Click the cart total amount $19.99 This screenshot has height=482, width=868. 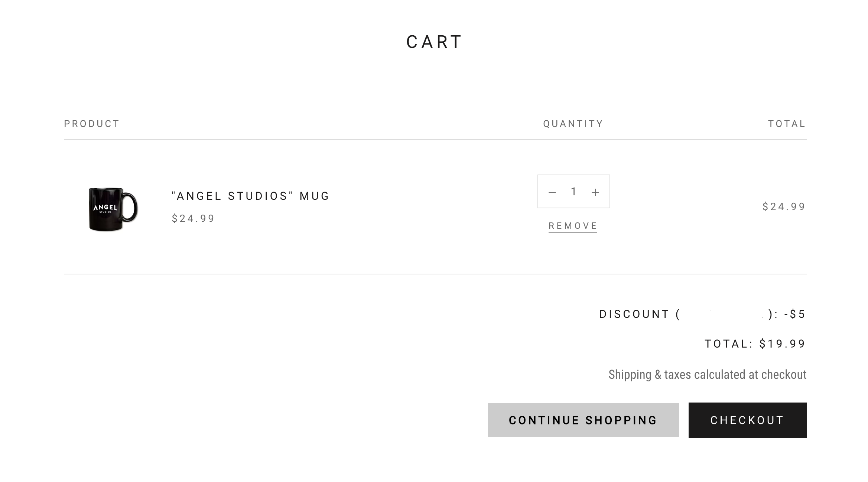tap(782, 344)
